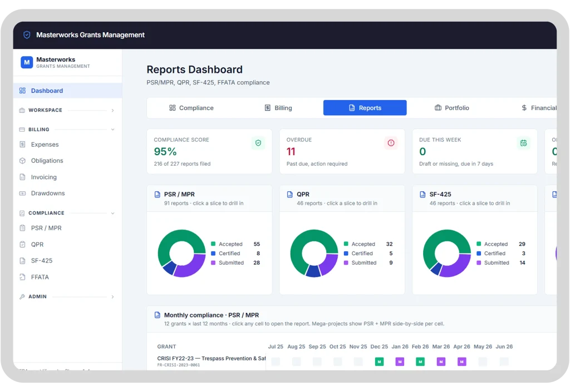Click the PSR / MPR card document icon
The image size is (570, 392).
click(158, 194)
